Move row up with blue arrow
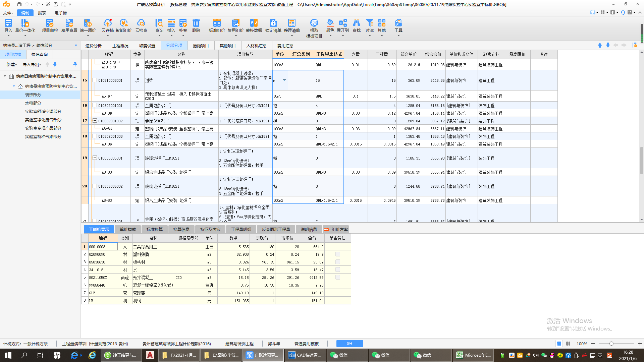This screenshot has width=644, height=362. 600,45
